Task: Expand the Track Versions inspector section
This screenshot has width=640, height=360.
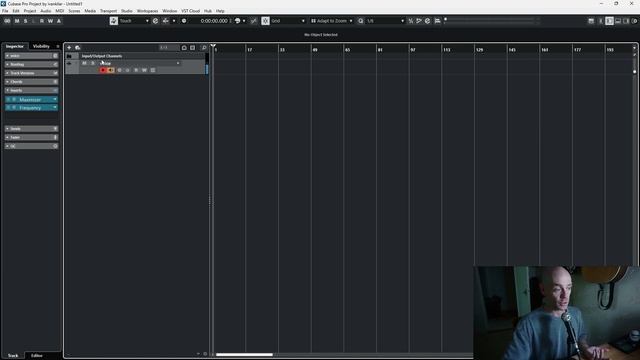Action: [31, 73]
